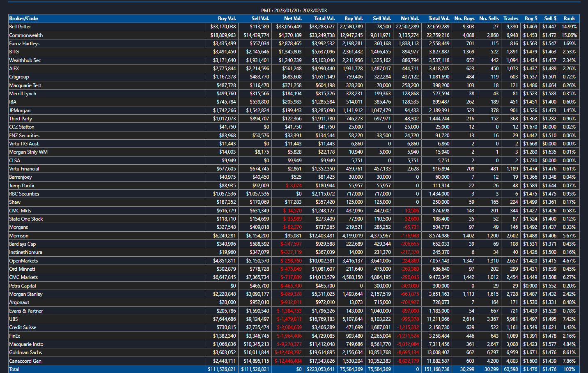Select the Jump Pacific broker name

(x=22, y=186)
